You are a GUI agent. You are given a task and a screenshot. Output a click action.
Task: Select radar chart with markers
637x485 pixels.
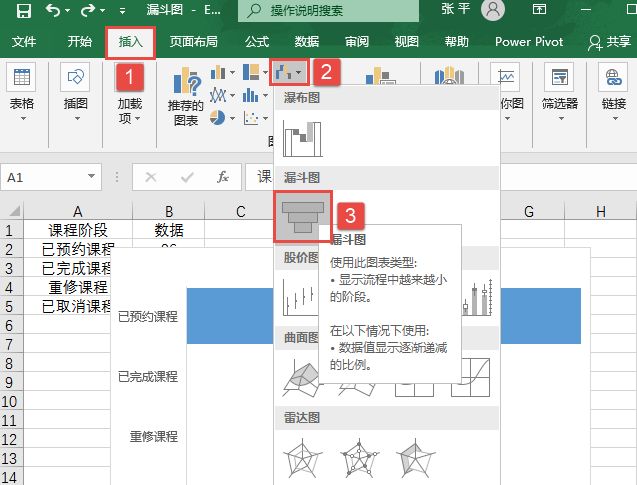point(359,460)
